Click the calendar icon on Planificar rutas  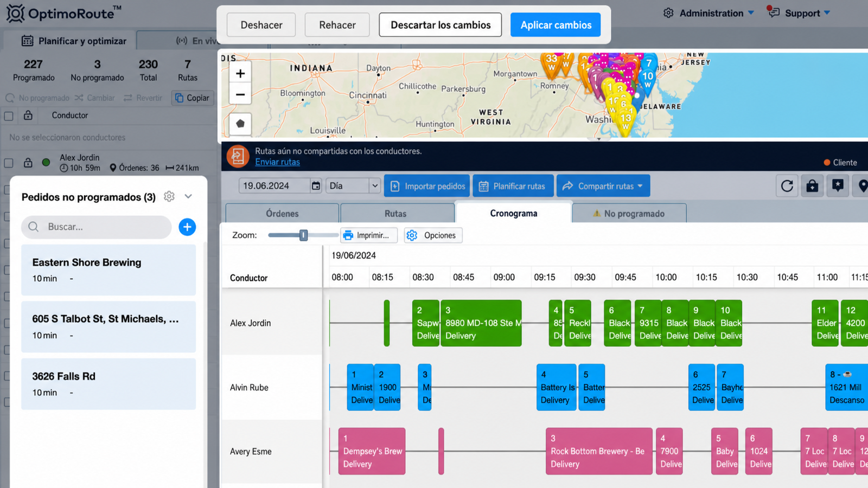(x=483, y=186)
